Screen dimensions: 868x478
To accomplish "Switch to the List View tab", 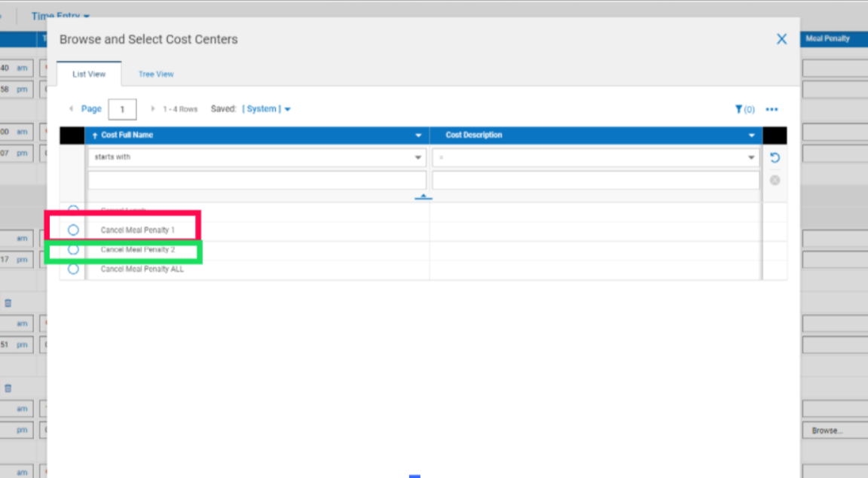I will pos(89,74).
